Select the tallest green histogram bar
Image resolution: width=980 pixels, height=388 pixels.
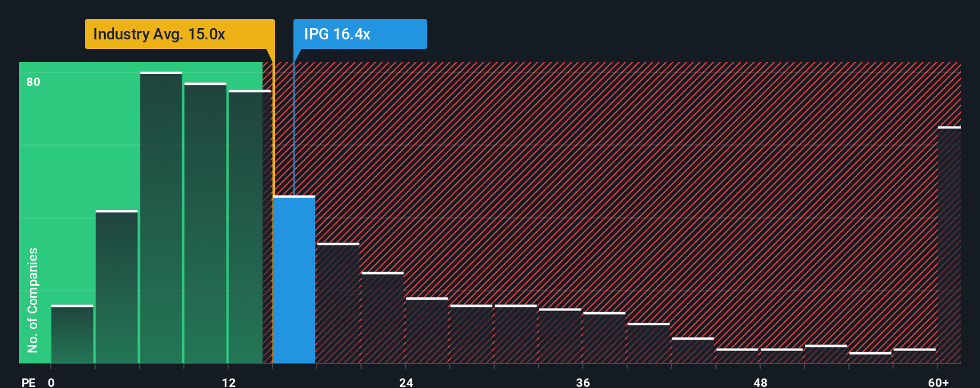coord(161,217)
